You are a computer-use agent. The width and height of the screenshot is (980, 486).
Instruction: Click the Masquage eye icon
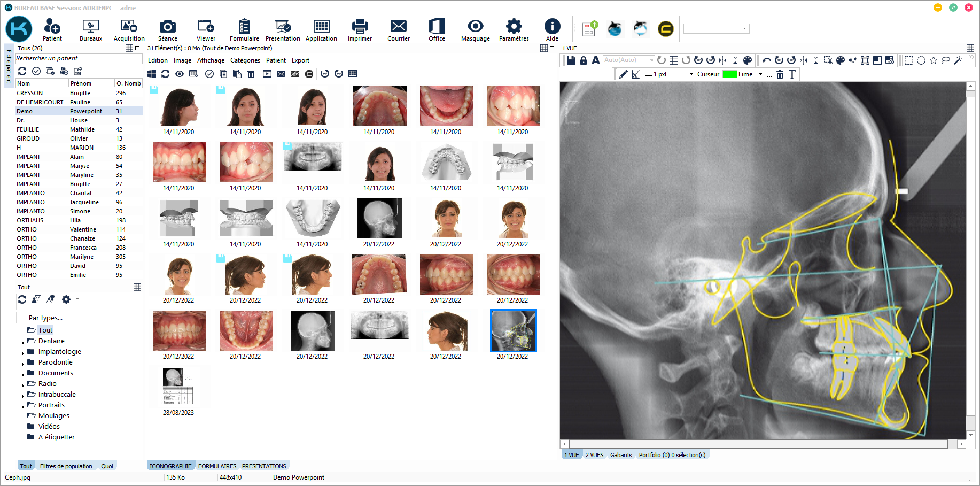(475, 26)
